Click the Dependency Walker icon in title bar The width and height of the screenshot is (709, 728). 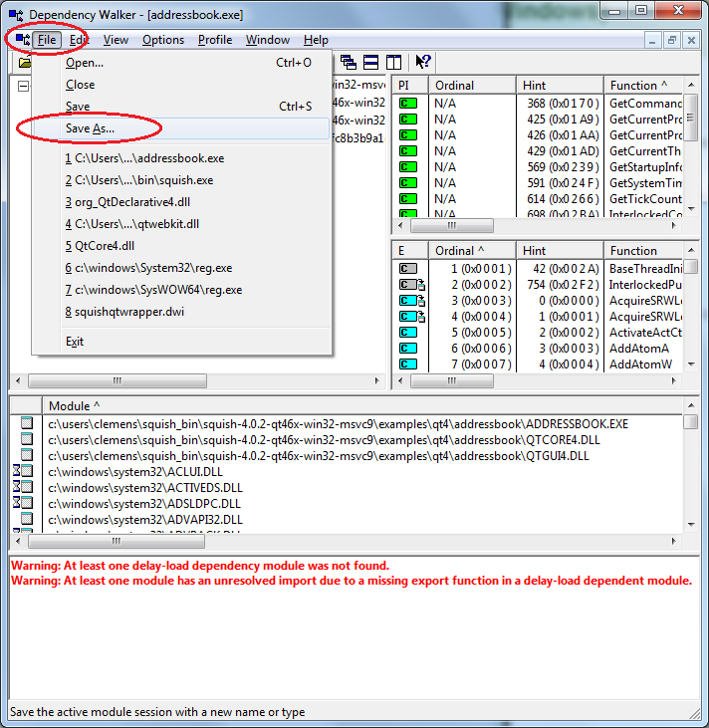click(x=16, y=14)
